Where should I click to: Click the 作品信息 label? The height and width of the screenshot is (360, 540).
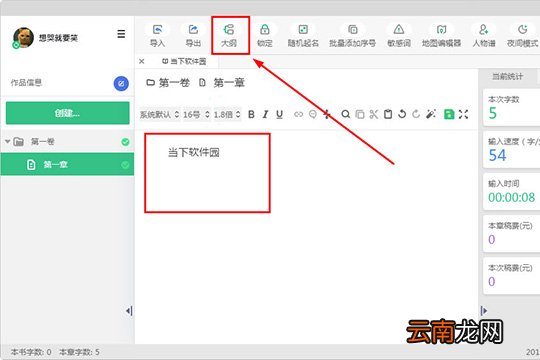click(x=26, y=83)
